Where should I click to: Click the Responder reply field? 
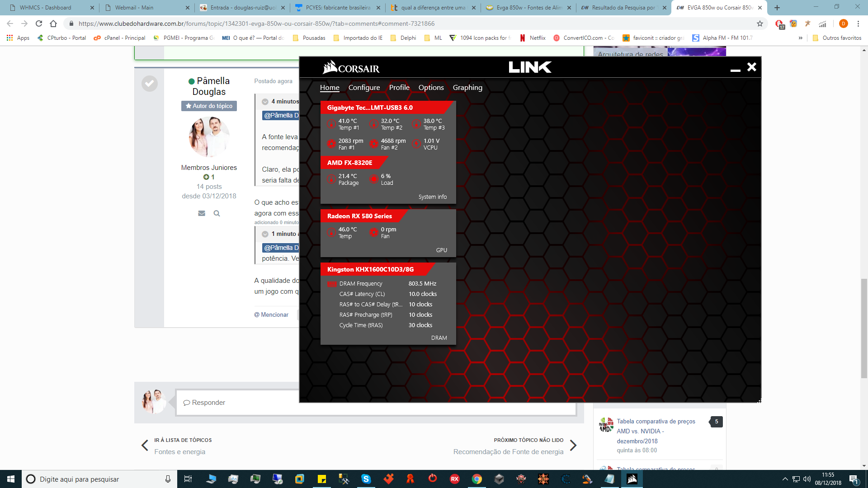(x=376, y=403)
